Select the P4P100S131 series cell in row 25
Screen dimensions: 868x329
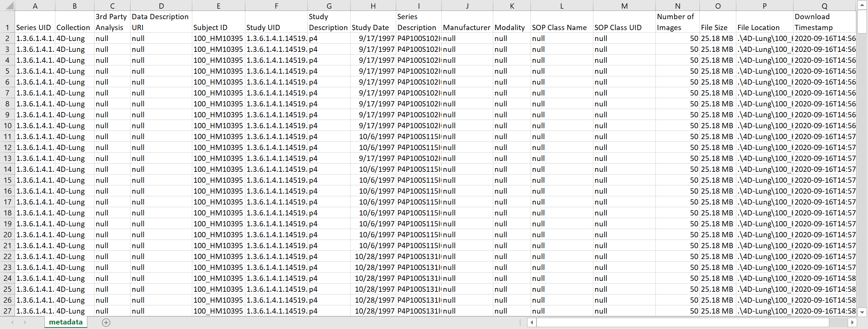point(418,289)
